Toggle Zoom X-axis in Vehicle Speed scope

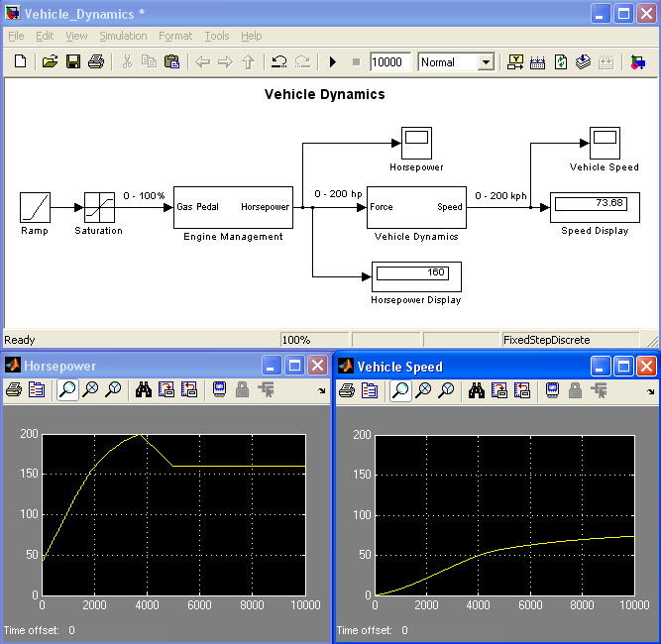tap(423, 390)
